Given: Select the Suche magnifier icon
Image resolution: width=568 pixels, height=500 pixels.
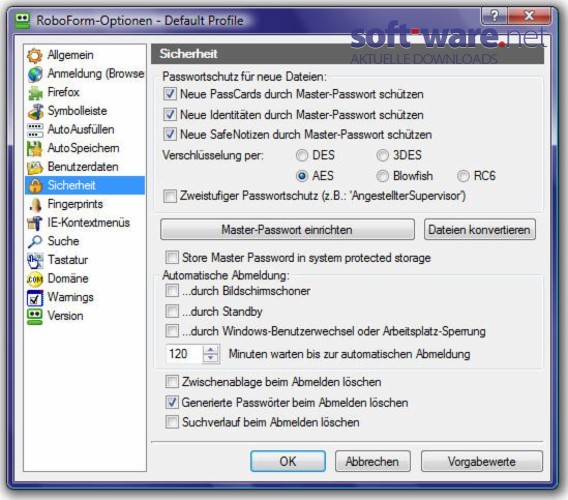Looking at the screenshot, I should (35, 242).
